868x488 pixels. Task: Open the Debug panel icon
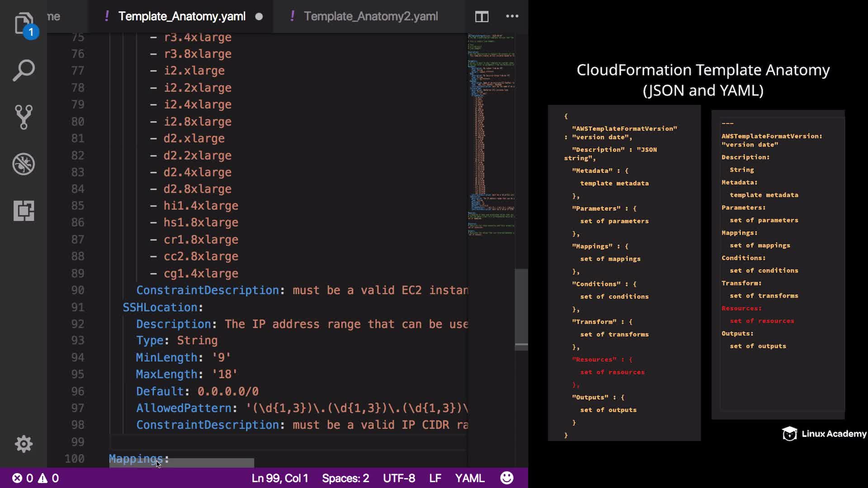pyautogui.click(x=24, y=164)
